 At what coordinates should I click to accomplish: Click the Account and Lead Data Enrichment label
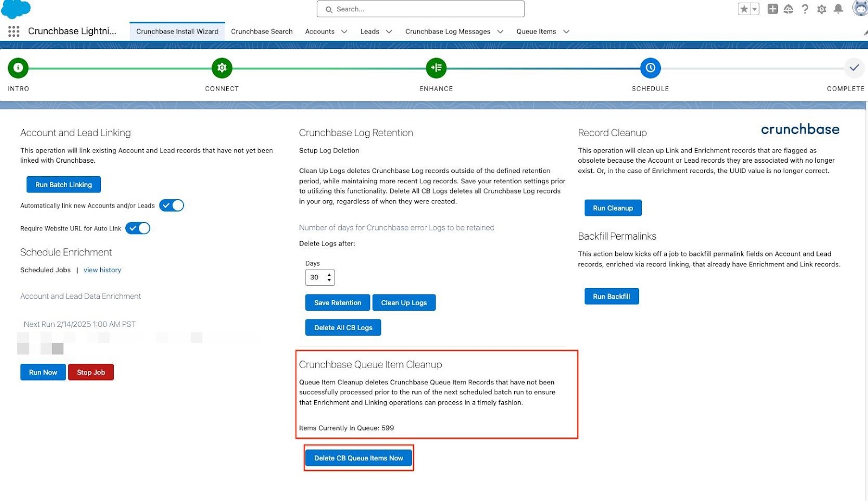pyautogui.click(x=80, y=296)
